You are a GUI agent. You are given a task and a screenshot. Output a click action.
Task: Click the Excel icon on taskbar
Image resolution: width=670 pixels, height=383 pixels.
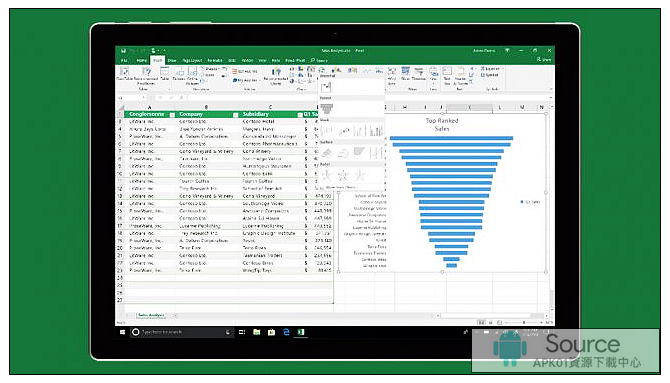(x=301, y=332)
